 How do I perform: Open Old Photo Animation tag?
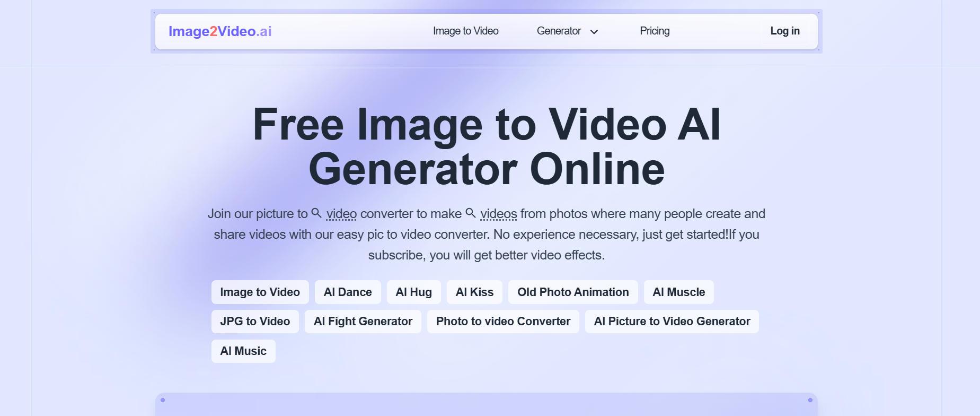(573, 292)
